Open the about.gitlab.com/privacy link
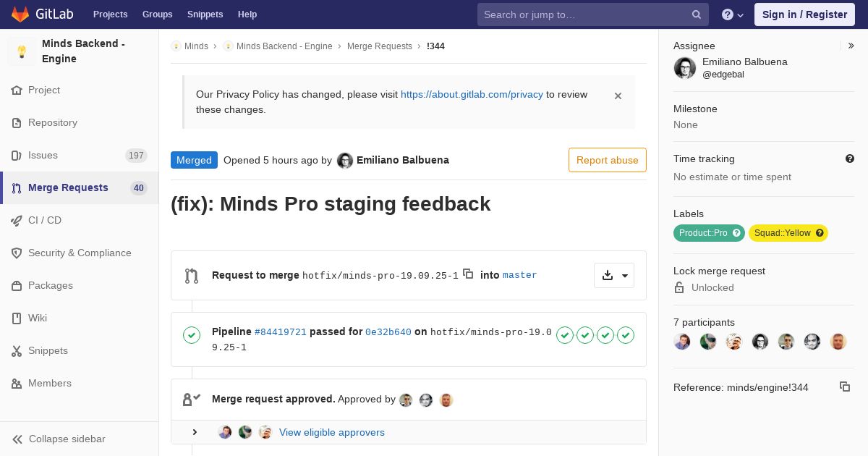868x456 pixels. coord(472,94)
